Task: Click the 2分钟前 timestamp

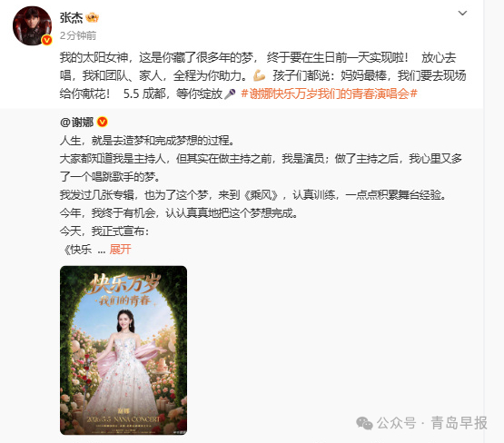Action: (78, 35)
